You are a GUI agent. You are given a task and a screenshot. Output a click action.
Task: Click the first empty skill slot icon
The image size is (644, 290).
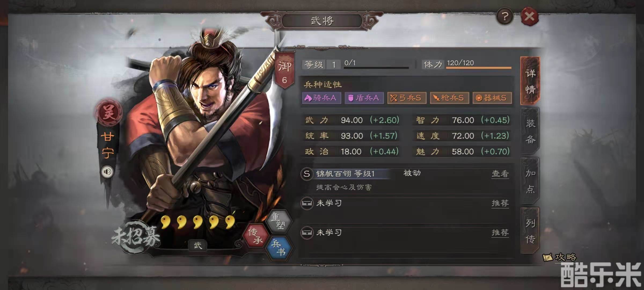(x=307, y=203)
